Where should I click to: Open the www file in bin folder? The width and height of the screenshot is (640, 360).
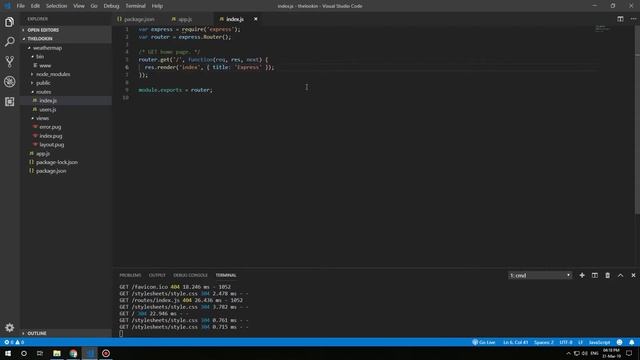click(x=45, y=65)
